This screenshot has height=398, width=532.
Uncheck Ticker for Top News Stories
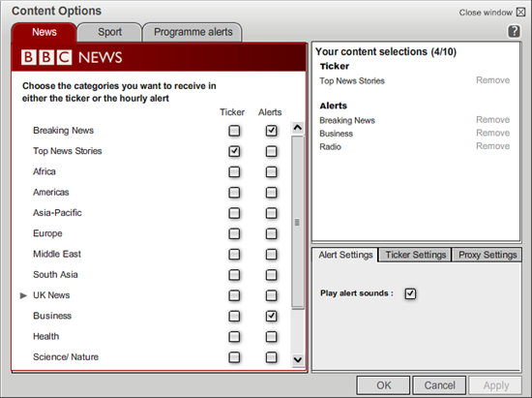(234, 151)
